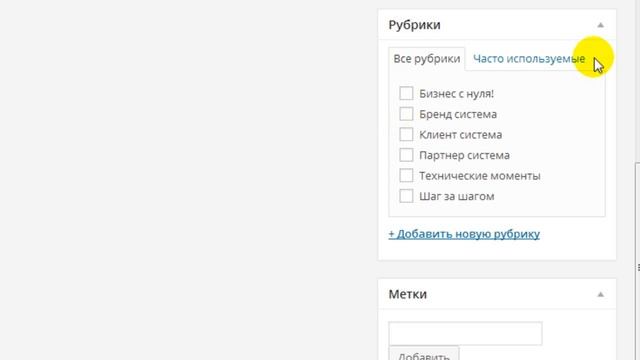The image size is (640, 360).
Task: Open the Часто используемые tab
Action: click(529, 59)
